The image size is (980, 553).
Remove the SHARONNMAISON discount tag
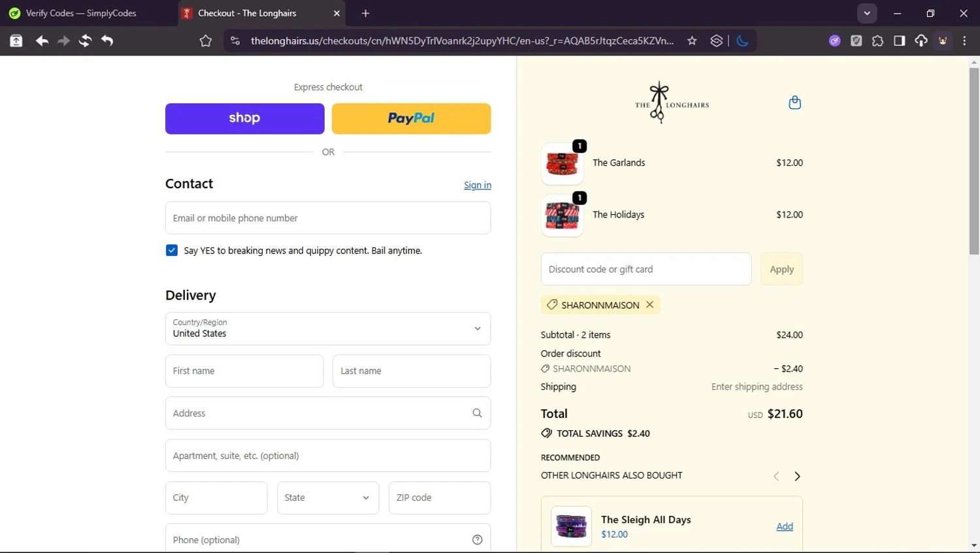click(649, 305)
